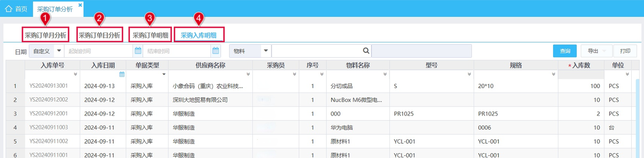Click the vertical scrollbar of the table

click(x=637, y=118)
